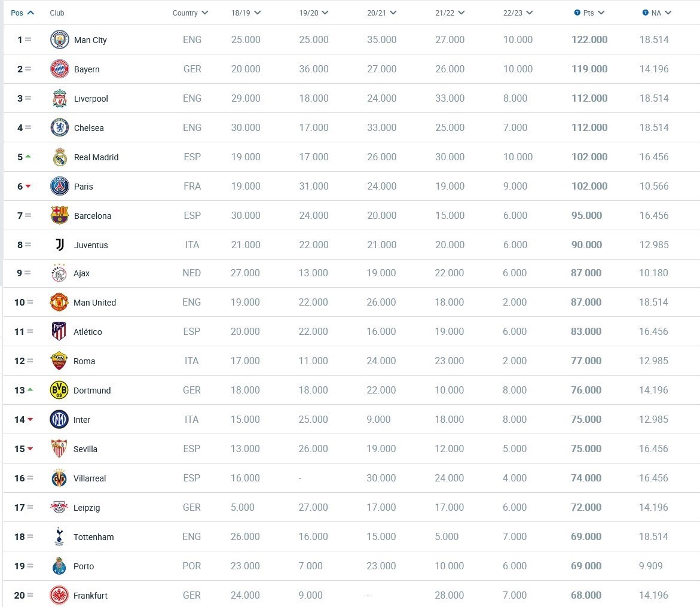Click the Real Madrid crest icon
Image resolution: width=700 pixels, height=607 pixels.
[59, 157]
